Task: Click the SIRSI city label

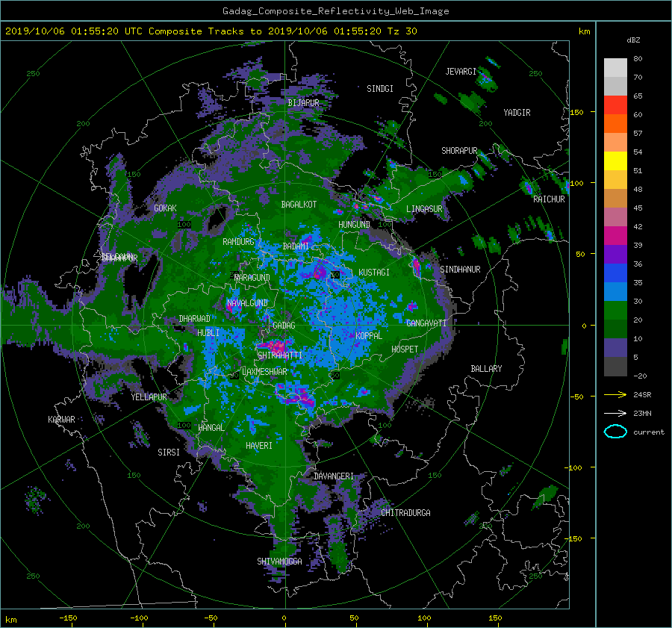Action: (x=169, y=453)
